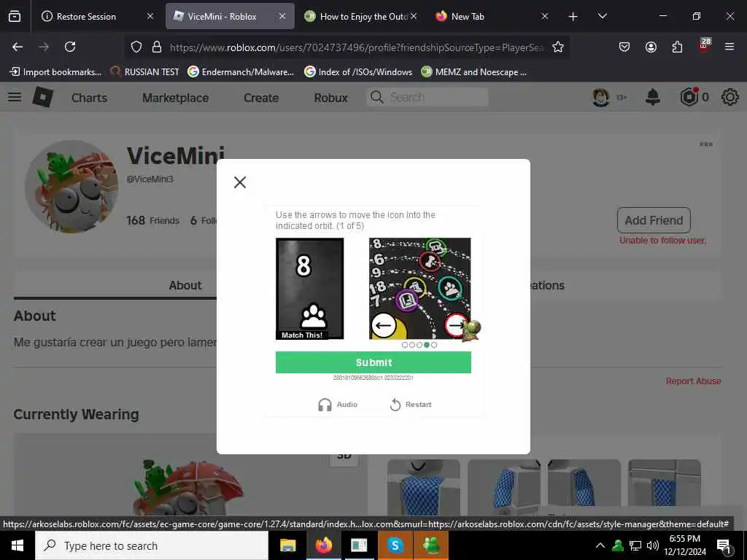This screenshot has height=560, width=747.
Task: Go to Roblox Marketplace
Action: 175,98
